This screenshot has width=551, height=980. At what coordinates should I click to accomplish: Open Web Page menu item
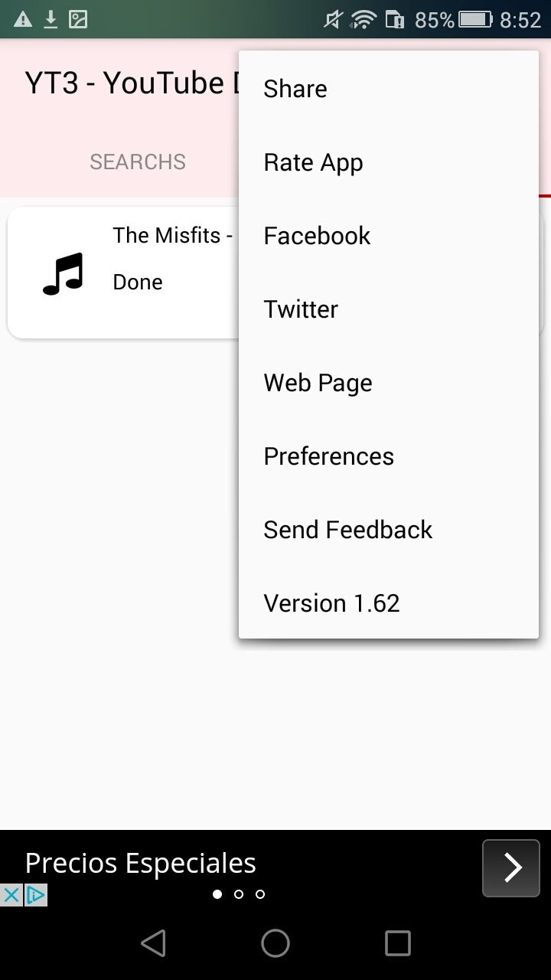coord(318,383)
